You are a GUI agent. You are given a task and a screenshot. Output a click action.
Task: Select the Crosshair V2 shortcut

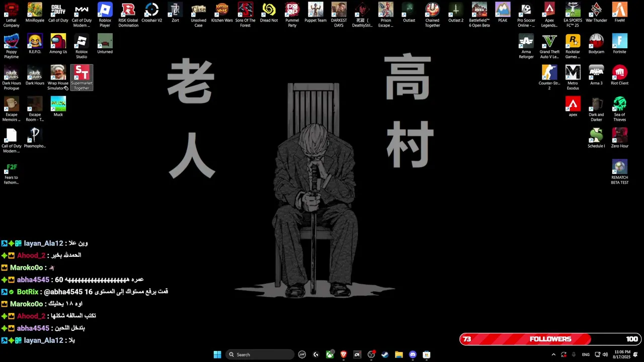[151, 13]
